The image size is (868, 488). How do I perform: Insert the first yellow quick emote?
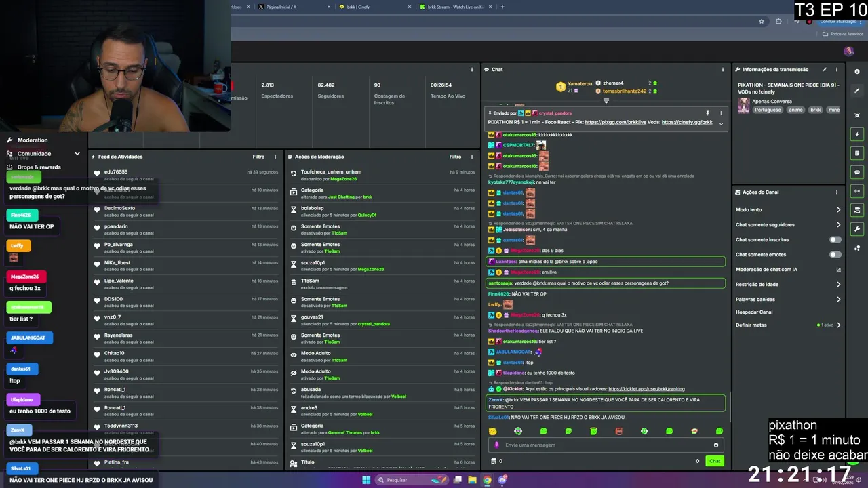(493, 431)
